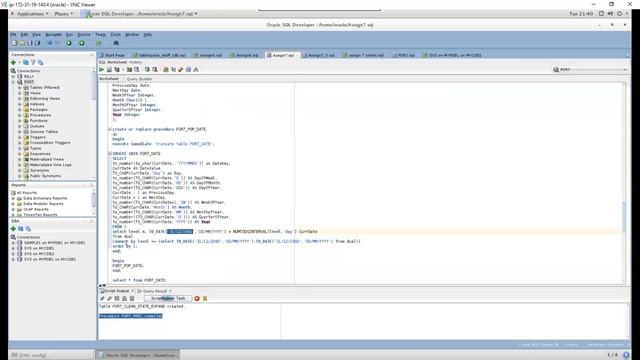Expand the Triggers tree node
The image size is (640, 360).
[x=20, y=137]
